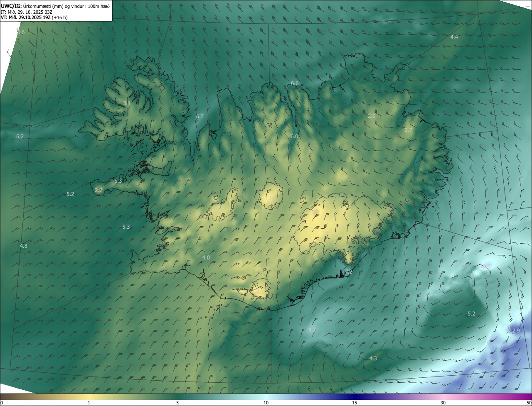
Task: Click the 4.3 value in the southern ocean
Action: 373,358
